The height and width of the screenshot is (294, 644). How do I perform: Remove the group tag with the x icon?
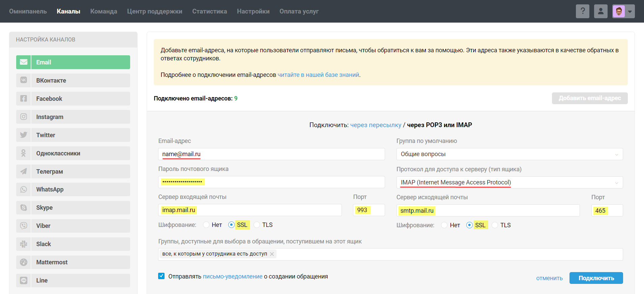click(272, 254)
